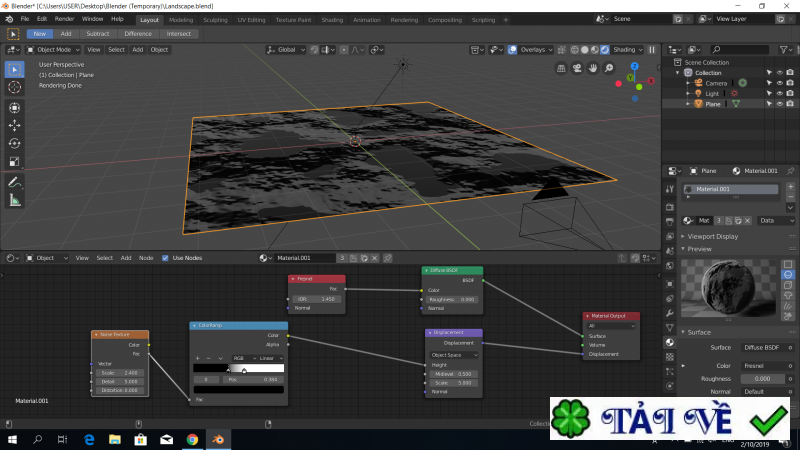
Task: Toggle the Use Nodes checkbox
Action: click(x=165, y=258)
